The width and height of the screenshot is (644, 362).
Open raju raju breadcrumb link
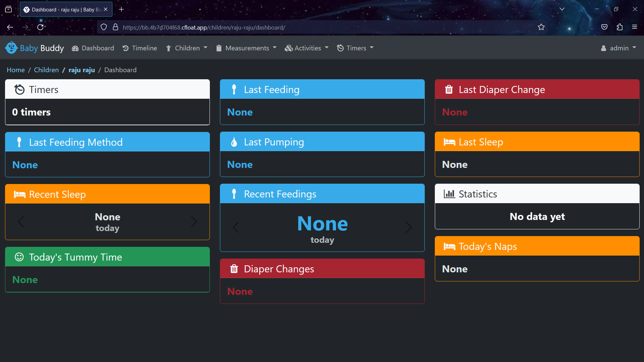pos(82,70)
